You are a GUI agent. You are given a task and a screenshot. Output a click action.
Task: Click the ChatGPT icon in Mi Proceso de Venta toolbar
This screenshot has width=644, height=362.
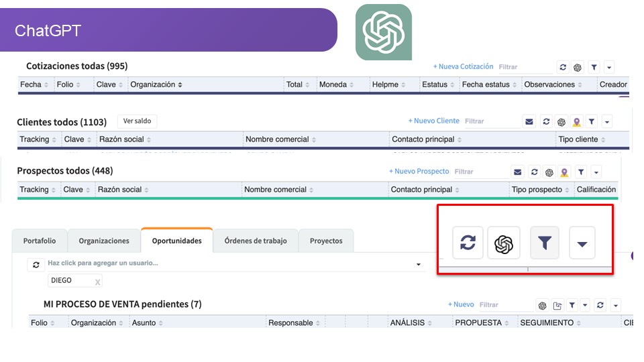[x=543, y=306]
